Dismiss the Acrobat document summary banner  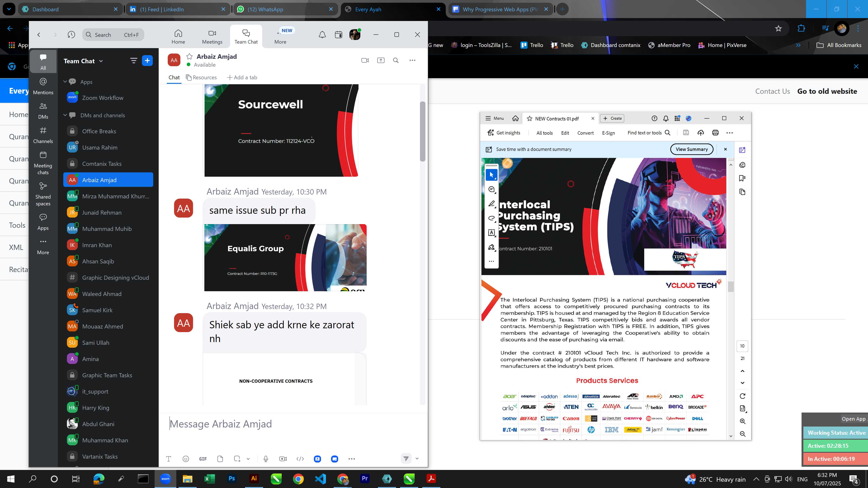pos(725,149)
